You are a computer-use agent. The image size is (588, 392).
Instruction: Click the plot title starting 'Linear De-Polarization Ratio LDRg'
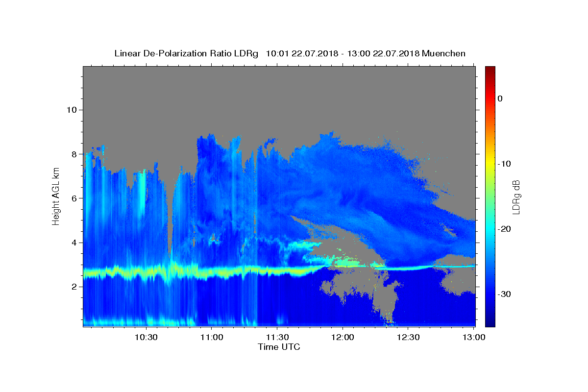tap(290, 53)
